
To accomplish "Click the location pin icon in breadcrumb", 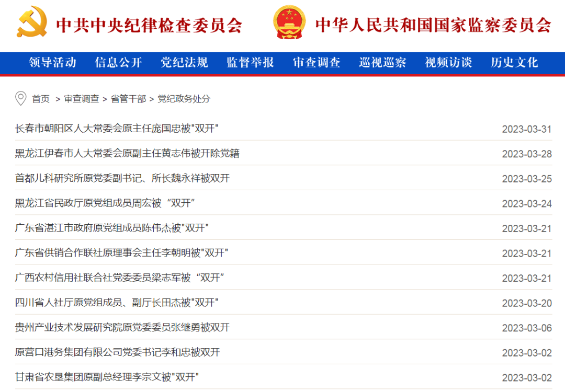I will [20, 98].
